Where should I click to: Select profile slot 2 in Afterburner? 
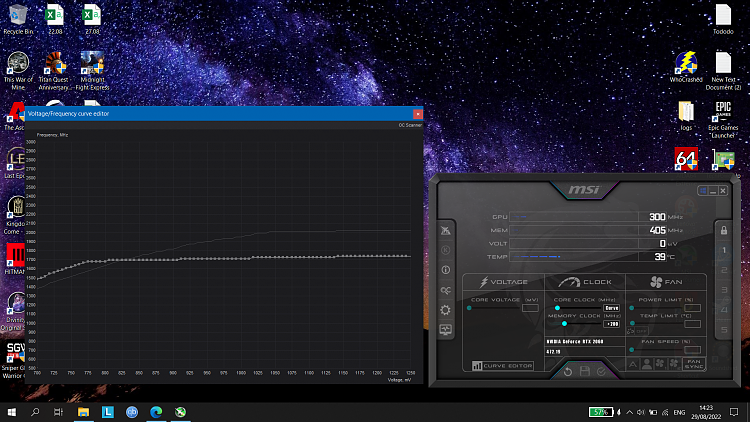click(x=724, y=270)
